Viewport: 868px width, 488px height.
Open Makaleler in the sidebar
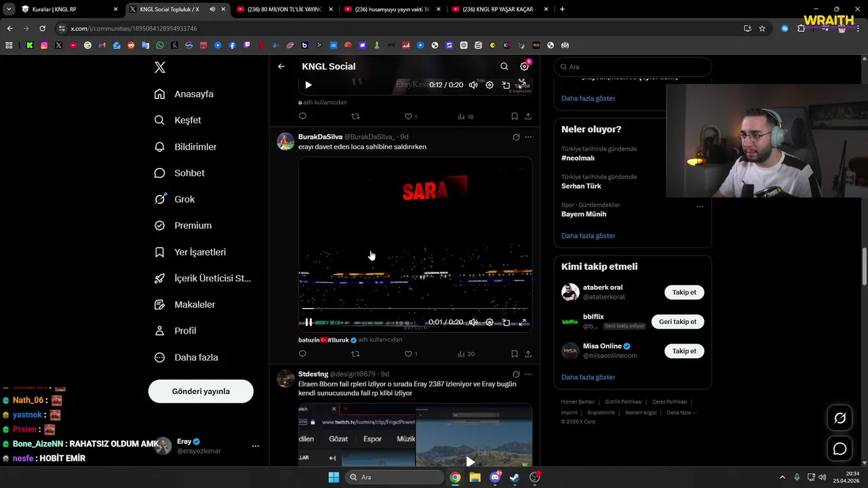tap(184, 305)
